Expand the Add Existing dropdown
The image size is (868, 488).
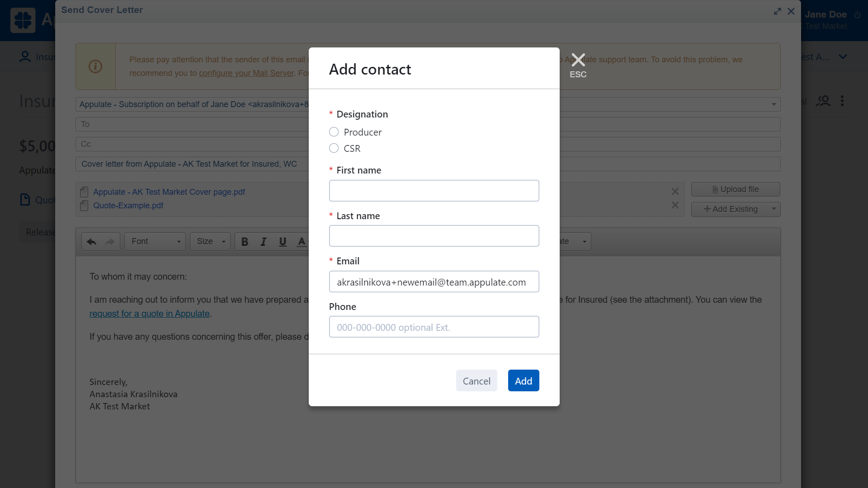tap(774, 209)
